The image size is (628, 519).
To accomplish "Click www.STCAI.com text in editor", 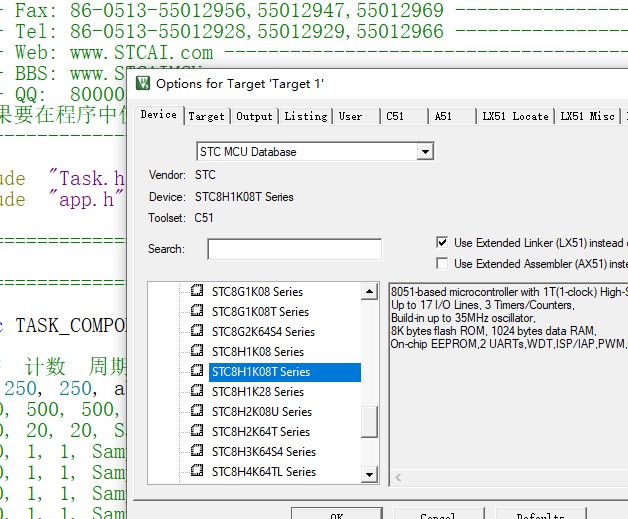I will [x=141, y=53].
